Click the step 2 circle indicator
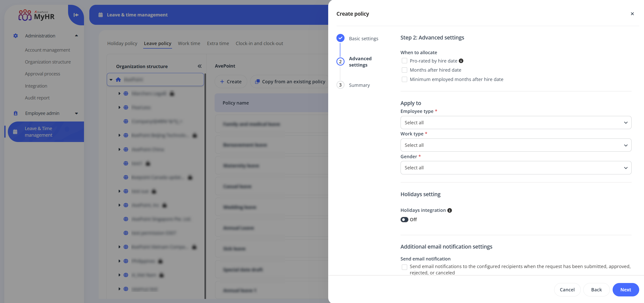 point(340,62)
